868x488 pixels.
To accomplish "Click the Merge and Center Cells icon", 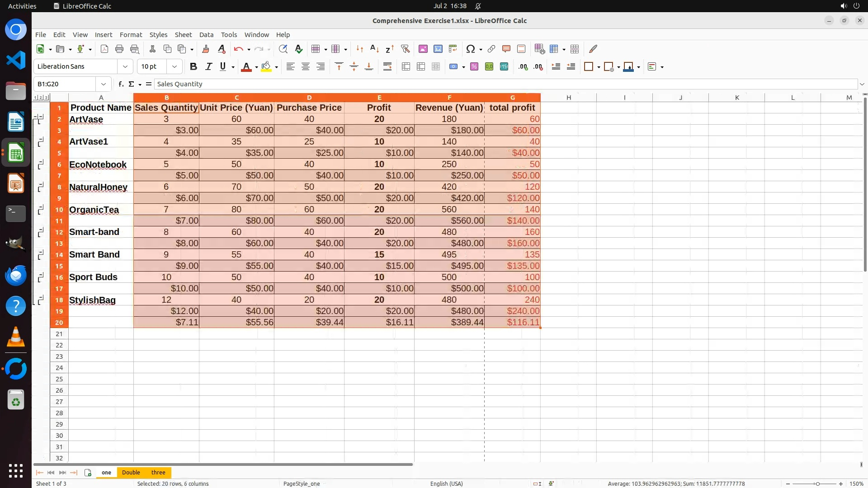I will [x=406, y=66].
